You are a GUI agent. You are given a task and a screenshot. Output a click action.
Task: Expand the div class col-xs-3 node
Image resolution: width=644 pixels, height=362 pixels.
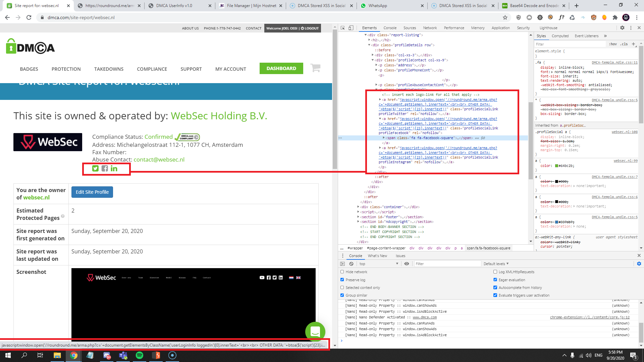point(373,55)
